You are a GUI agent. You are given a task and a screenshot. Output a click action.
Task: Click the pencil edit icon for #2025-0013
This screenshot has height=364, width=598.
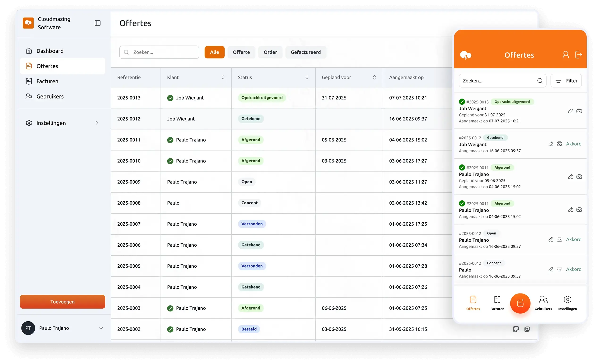tap(570, 111)
